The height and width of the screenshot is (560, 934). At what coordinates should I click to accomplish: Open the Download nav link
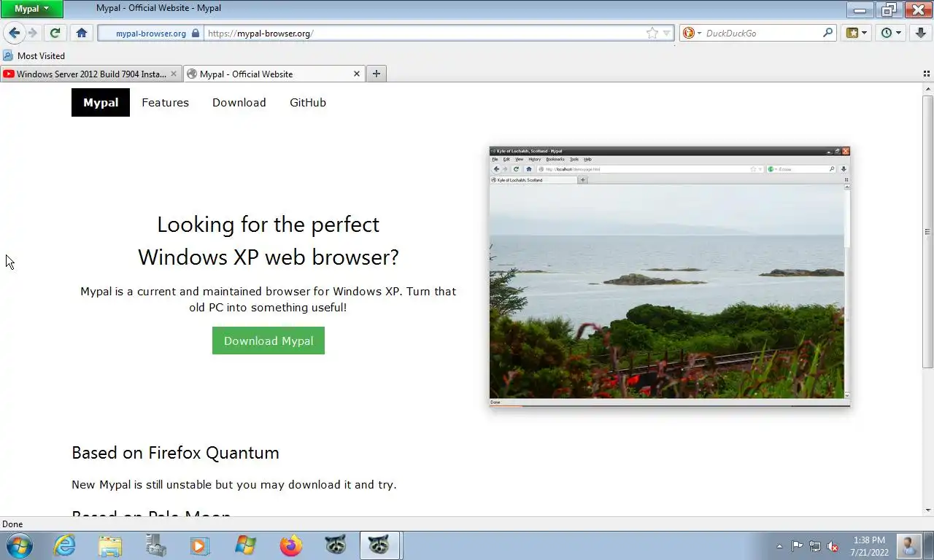tap(239, 102)
